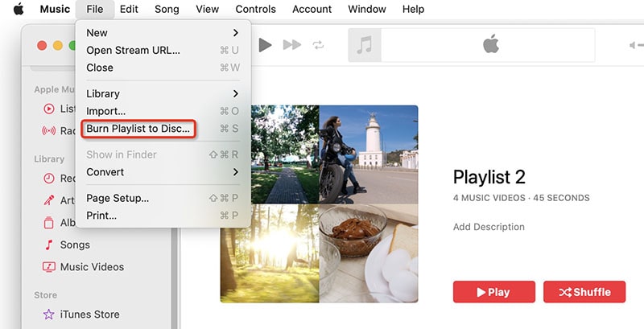This screenshot has height=329, width=644.
Task: Select Burn Playlist to Disc...
Action: 163,129
